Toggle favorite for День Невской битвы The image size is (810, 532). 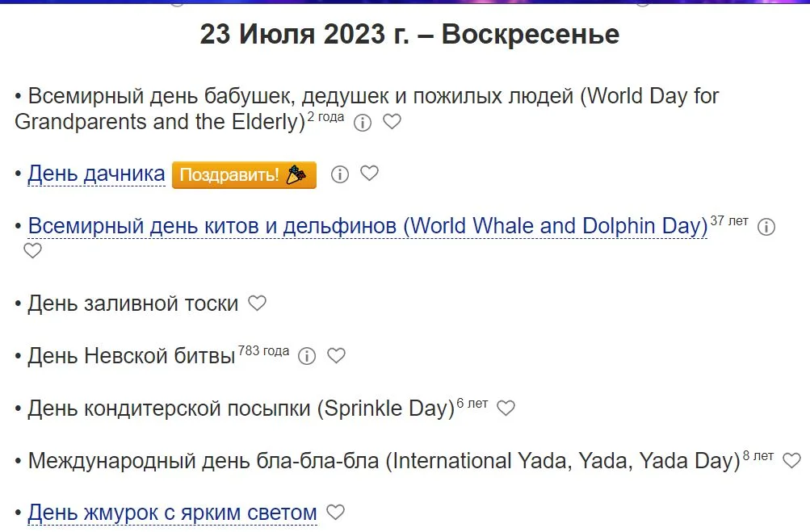[x=336, y=356]
